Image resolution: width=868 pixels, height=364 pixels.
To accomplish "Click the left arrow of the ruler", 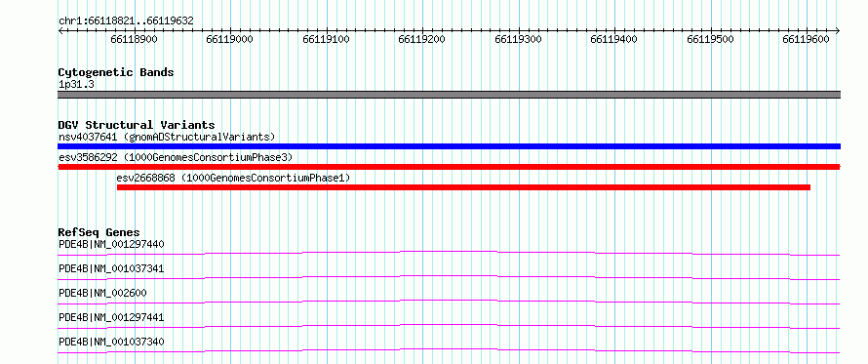I will coord(60,30).
